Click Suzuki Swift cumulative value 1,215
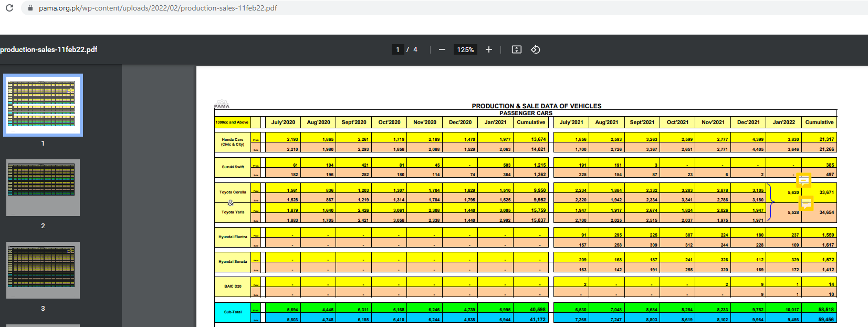 [x=540, y=165]
